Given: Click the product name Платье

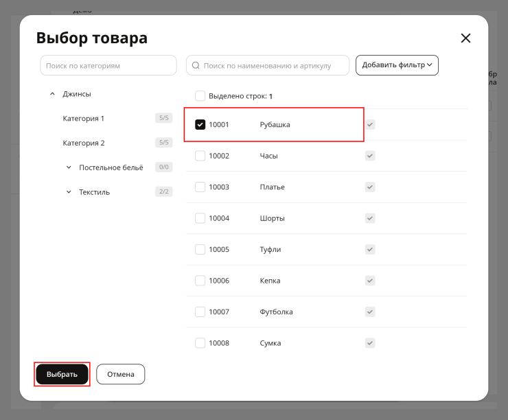Looking at the screenshot, I should [x=272, y=187].
